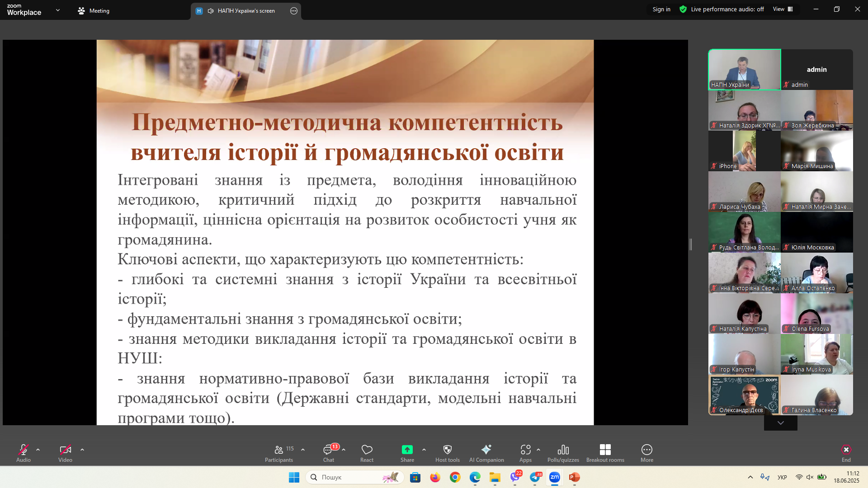Select Лариса Чубаха video tile
Screen dimensions: 868x488
745,192
